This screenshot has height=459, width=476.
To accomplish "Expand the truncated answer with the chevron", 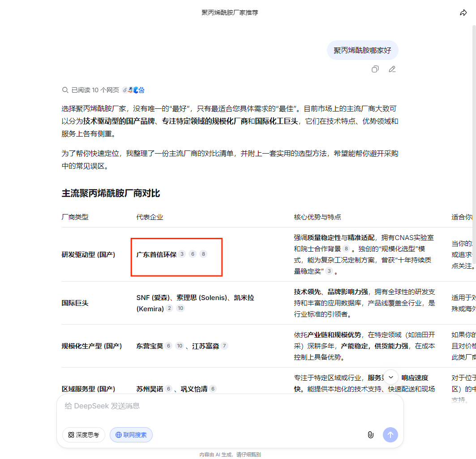I will click(390, 377).
